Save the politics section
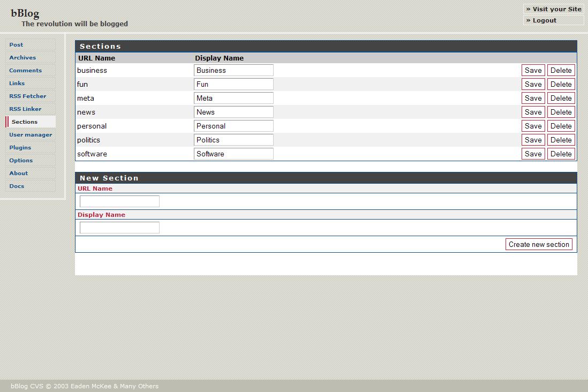Image resolution: width=588 pixels, height=392 pixels. 533,140
